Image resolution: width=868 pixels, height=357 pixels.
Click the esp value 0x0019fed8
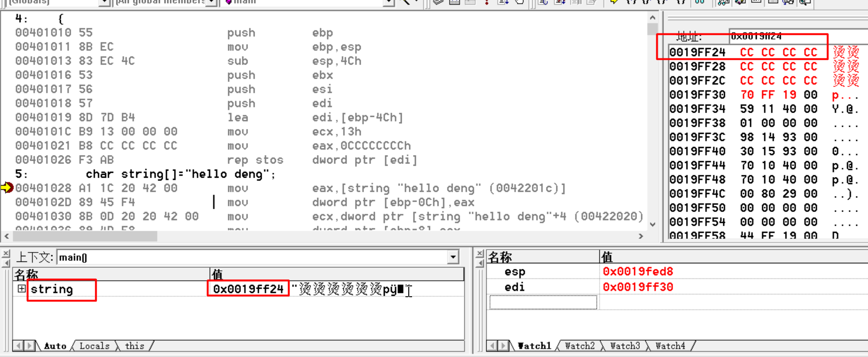point(638,271)
